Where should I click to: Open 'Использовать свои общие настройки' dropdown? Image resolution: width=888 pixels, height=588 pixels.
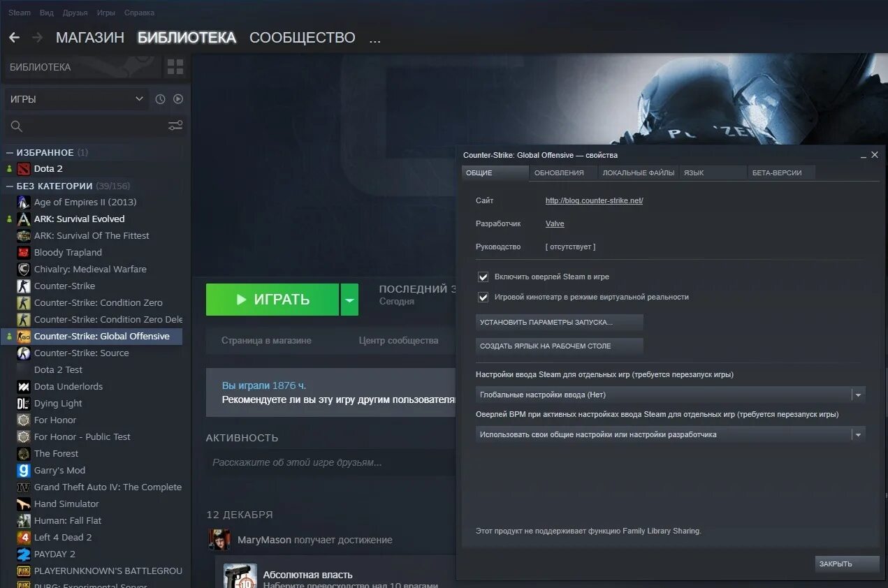point(671,434)
